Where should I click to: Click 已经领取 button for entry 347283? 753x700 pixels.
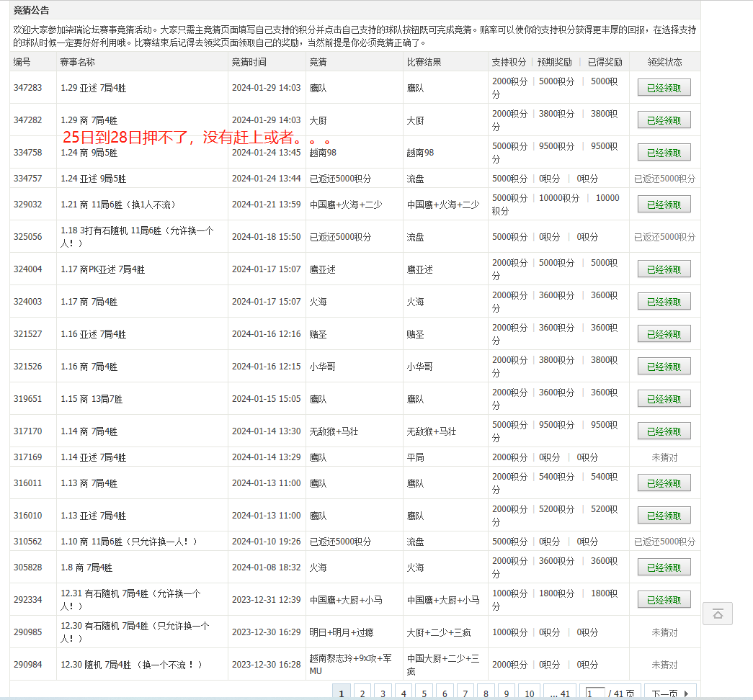664,88
